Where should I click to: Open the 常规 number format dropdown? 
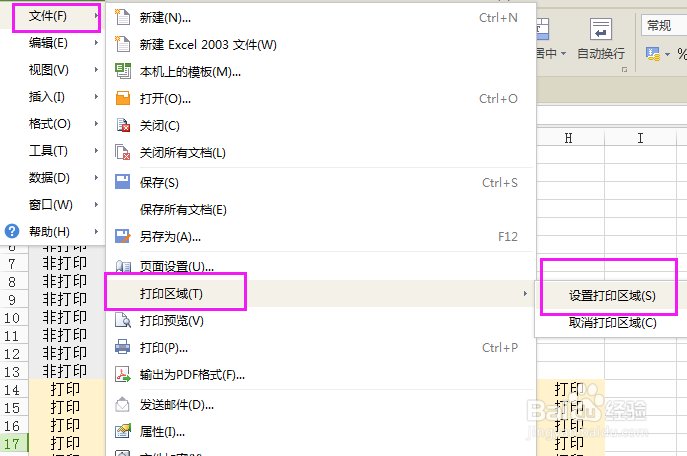[x=664, y=25]
